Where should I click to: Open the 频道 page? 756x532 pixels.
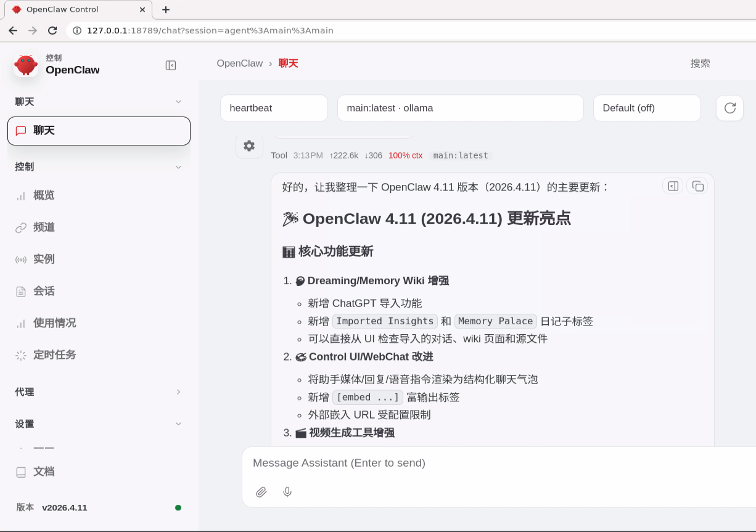[x=99, y=227]
